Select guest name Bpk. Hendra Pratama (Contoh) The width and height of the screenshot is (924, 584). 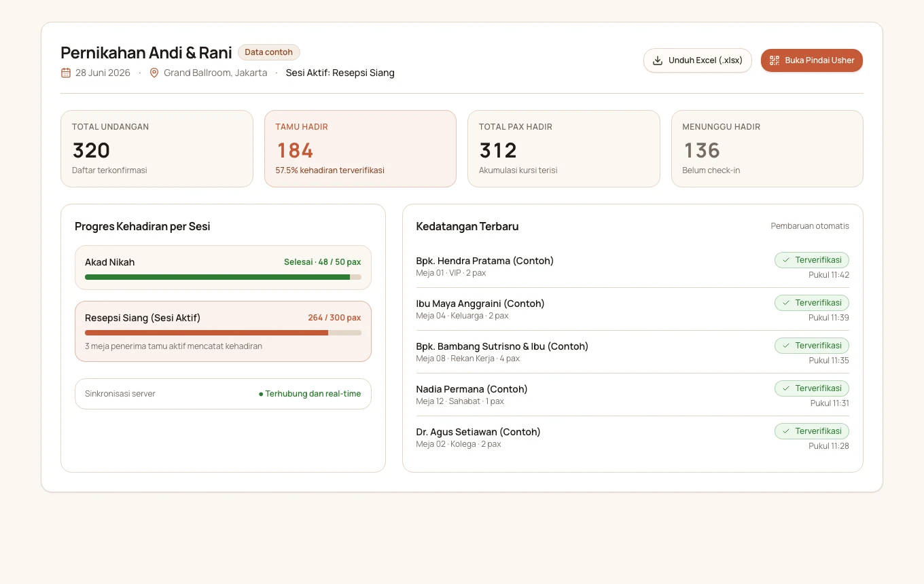(x=485, y=261)
